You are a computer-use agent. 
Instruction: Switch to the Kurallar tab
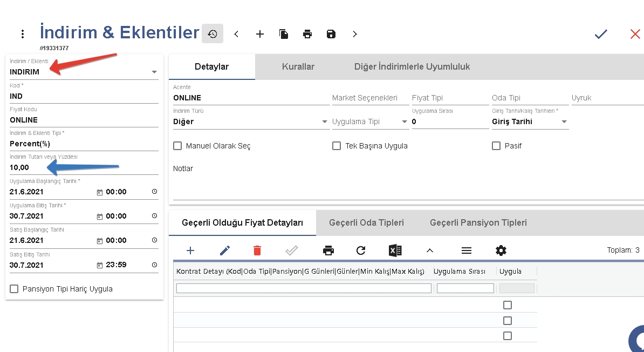(x=298, y=67)
